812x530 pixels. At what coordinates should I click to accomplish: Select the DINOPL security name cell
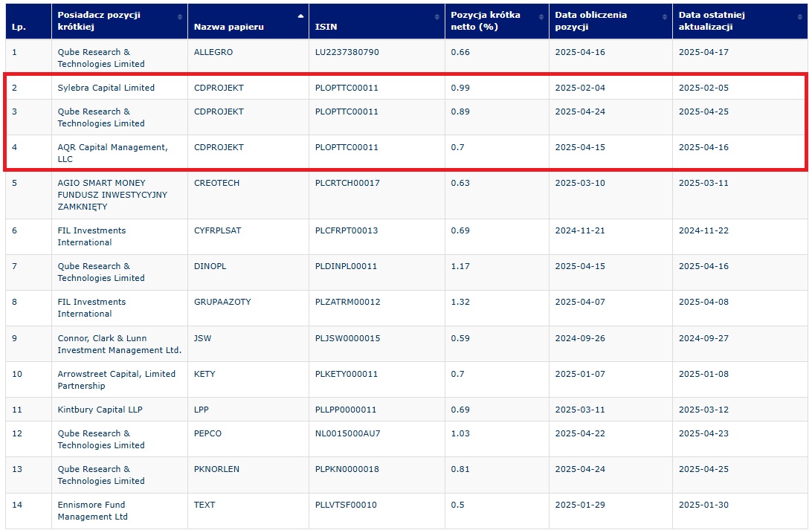click(x=211, y=266)
